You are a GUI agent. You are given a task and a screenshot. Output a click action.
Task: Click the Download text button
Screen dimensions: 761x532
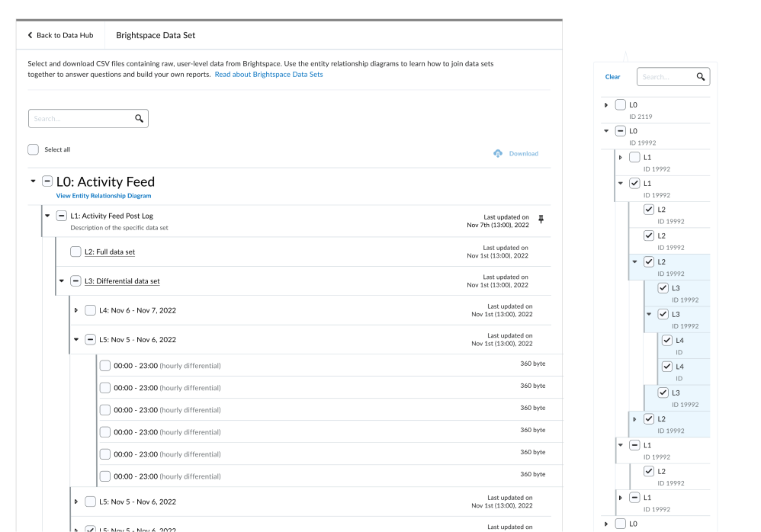pyautogui.click(x=524, y=154)
